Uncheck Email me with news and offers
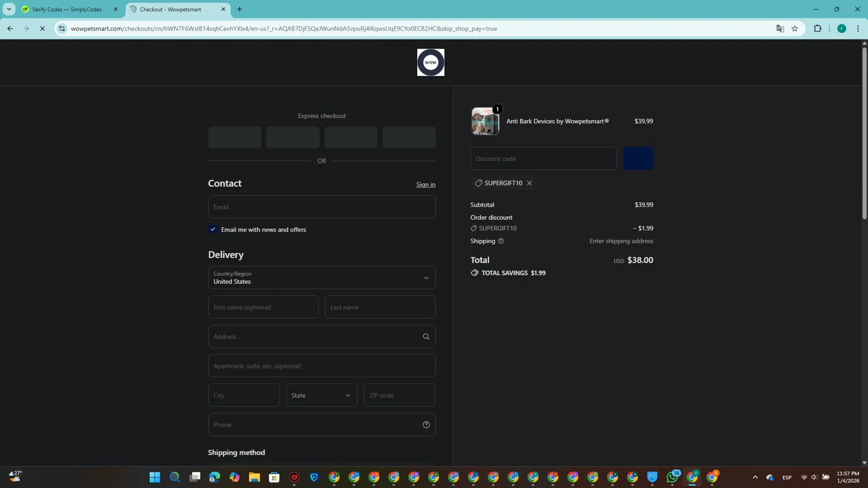Screen dimensions: 868x488 (x=213, y=230)
